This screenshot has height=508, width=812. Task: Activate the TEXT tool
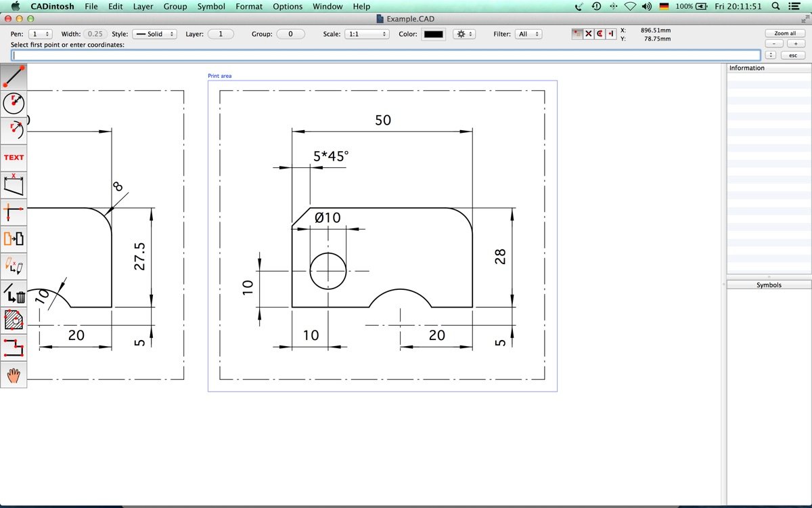14,157
